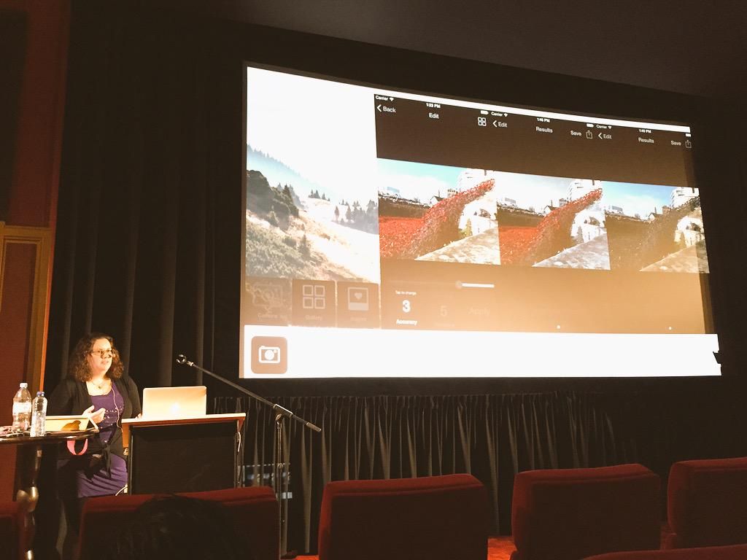747x560 pixels.
Task: Return to Edit from the middle Results screen
Action: pyautogui.click(x=500, y=124)
